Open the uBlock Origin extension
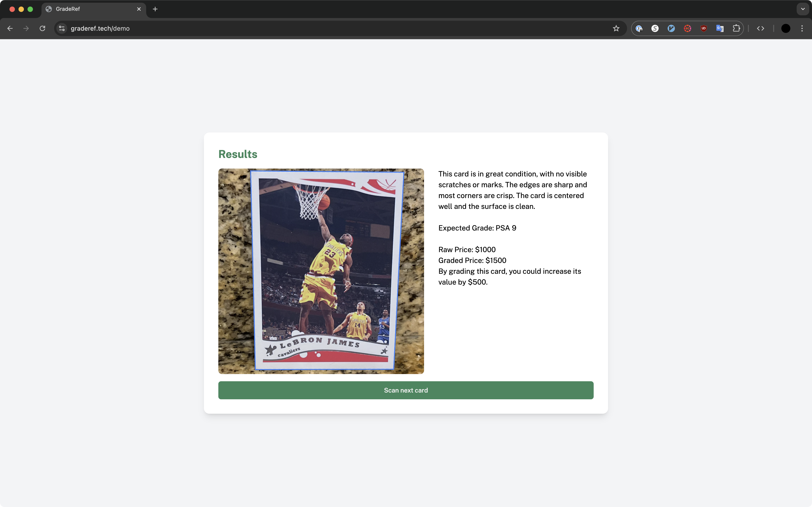 (x=704, y=28)
